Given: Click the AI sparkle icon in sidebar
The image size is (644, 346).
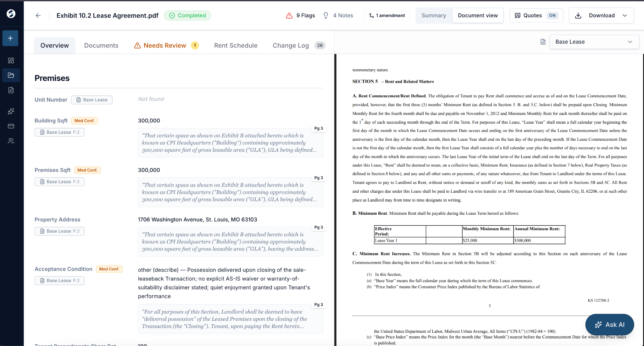Looking at the screenshot, I should coord(11,111).
